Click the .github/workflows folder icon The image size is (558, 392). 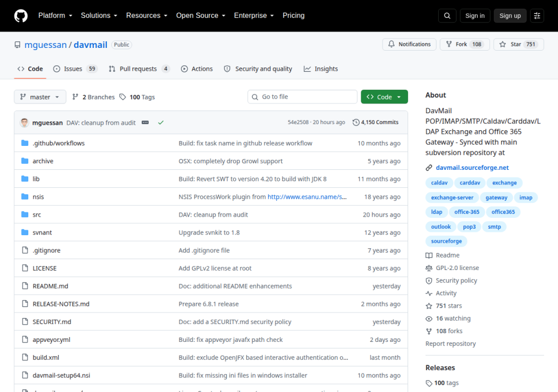(x=25, y=143)
